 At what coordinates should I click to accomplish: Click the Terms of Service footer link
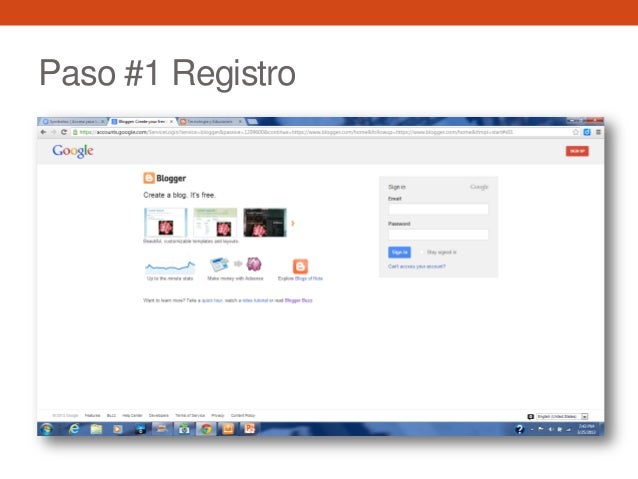tap(190, 416)
